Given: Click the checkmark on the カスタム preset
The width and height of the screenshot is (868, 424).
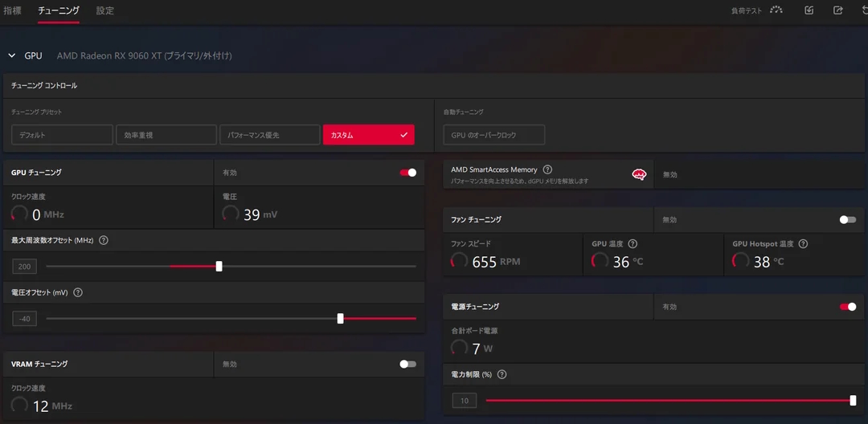Looking at the screenshot, I should coord(403,135).
